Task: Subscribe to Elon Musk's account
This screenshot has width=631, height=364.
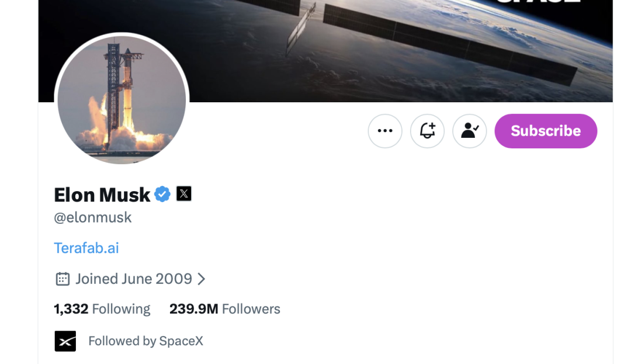Action: (546, 131)
